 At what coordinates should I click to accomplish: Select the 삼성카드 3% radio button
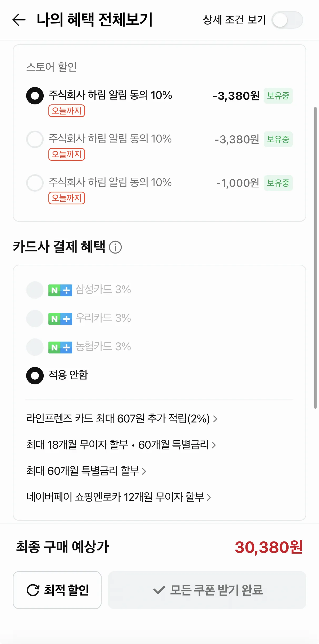click(35, 290)
